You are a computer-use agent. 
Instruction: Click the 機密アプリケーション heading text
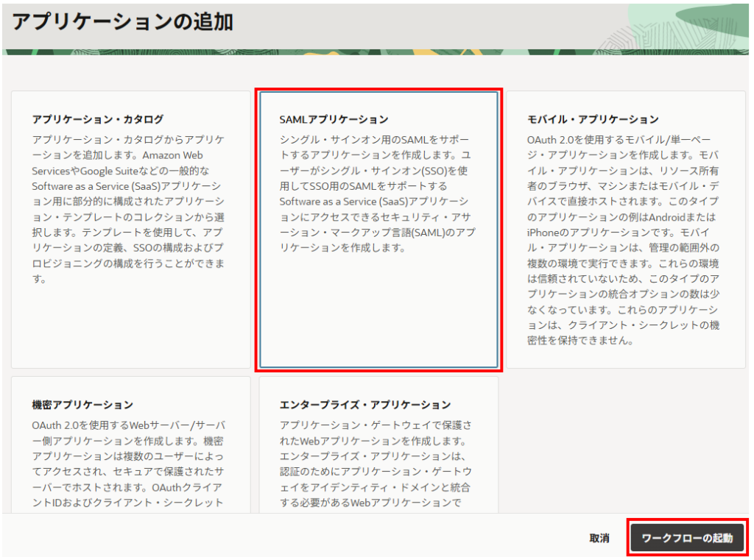click(x=82, y=405)
